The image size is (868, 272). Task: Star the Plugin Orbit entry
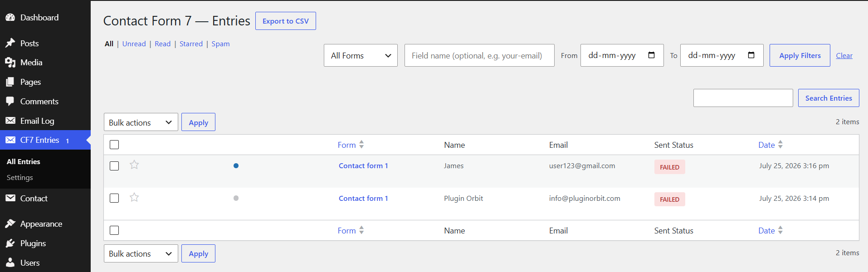[134, 197]
